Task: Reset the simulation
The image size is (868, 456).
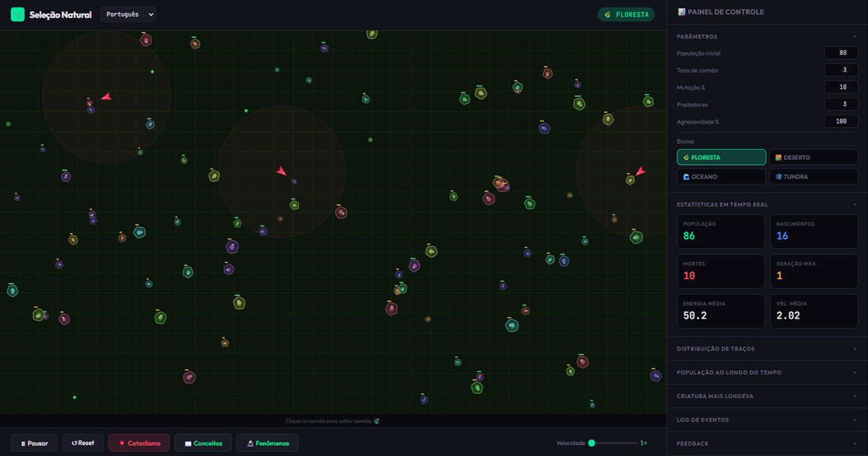Action: pyautogui.click(x=82, y=443)
